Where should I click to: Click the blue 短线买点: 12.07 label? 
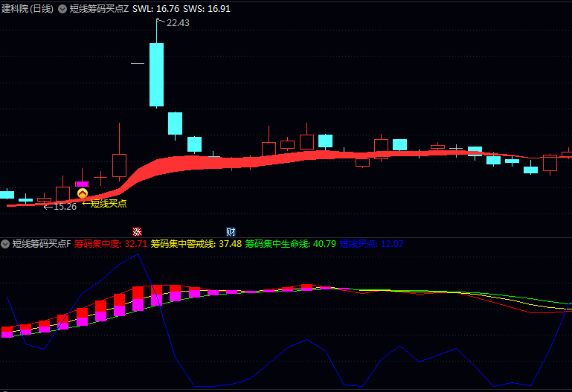[371, 244]
